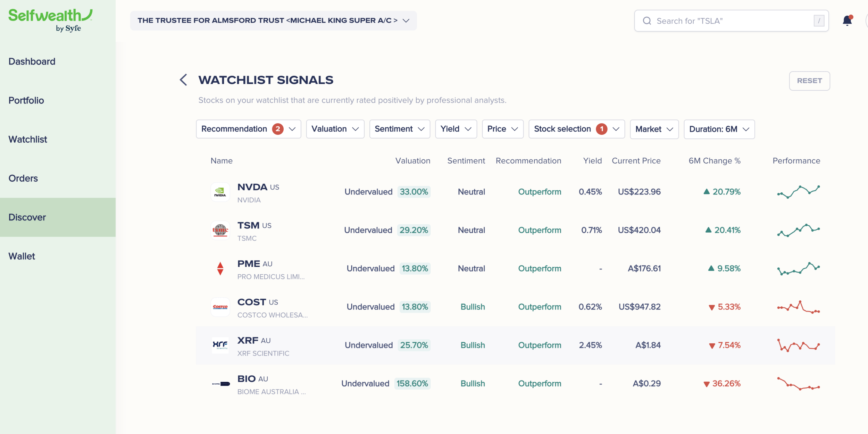Expand the account selector for Almsford Trust
The image size is (868, 434).
[x=274, y=20]
